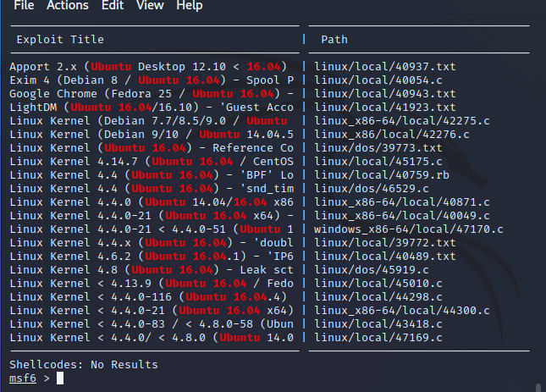Click the 'Exploit Title' column header
546x392 pixels.
(60, 39)
